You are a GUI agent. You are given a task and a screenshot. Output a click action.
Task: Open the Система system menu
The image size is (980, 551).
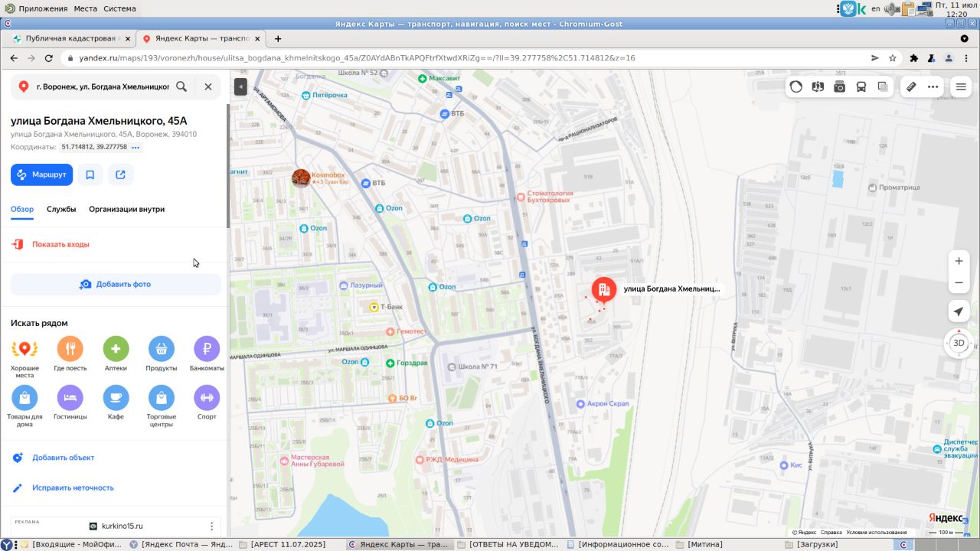coord(119,8)
